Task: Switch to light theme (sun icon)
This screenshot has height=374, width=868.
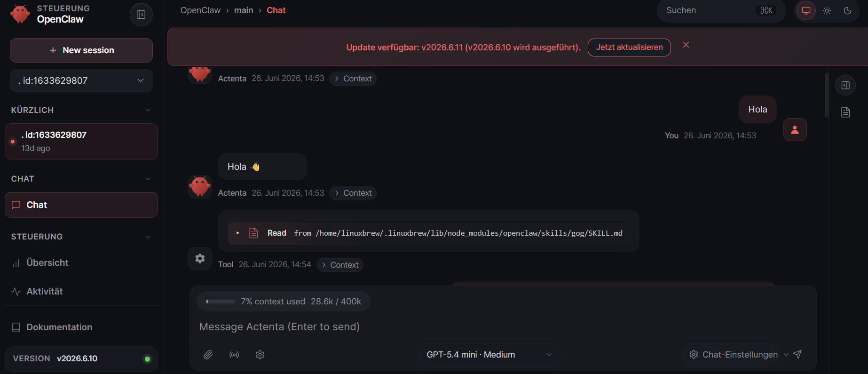Action: point(827,11)
